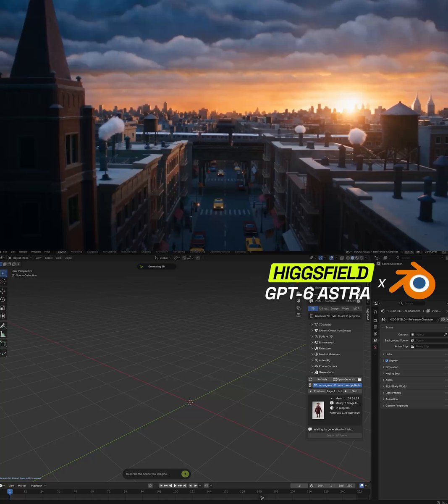
Task: Expand the Extract Object from Image section
Action: [x=335, y=331]
